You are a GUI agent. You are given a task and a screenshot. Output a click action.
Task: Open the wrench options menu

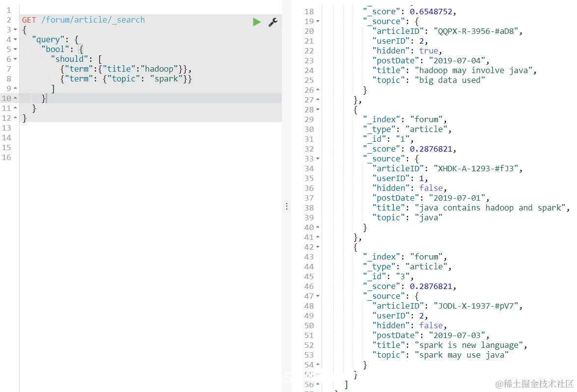coord(273,22)
